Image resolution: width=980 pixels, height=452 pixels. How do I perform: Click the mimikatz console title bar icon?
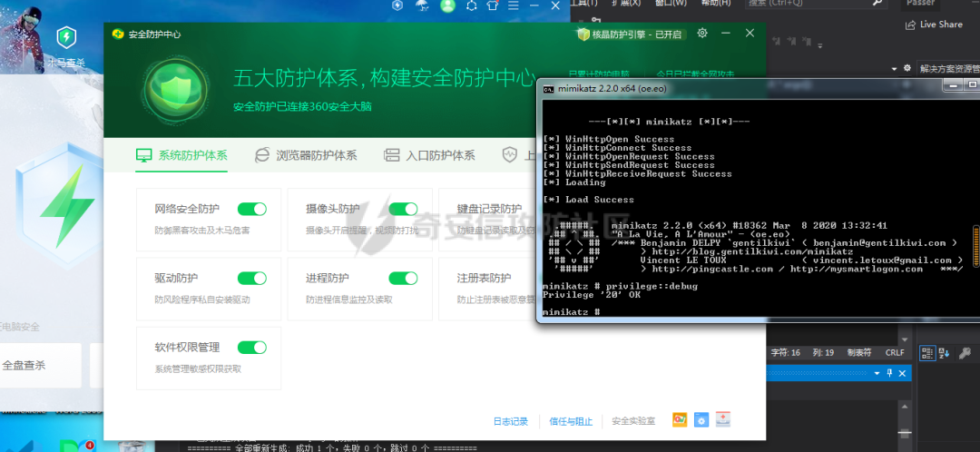[548, 89]
